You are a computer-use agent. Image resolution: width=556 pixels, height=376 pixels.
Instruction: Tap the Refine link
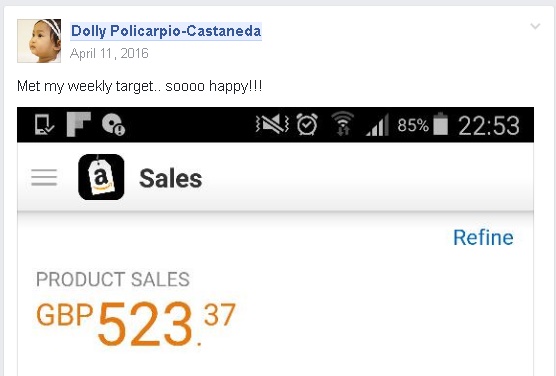click(x=483, y=237)
